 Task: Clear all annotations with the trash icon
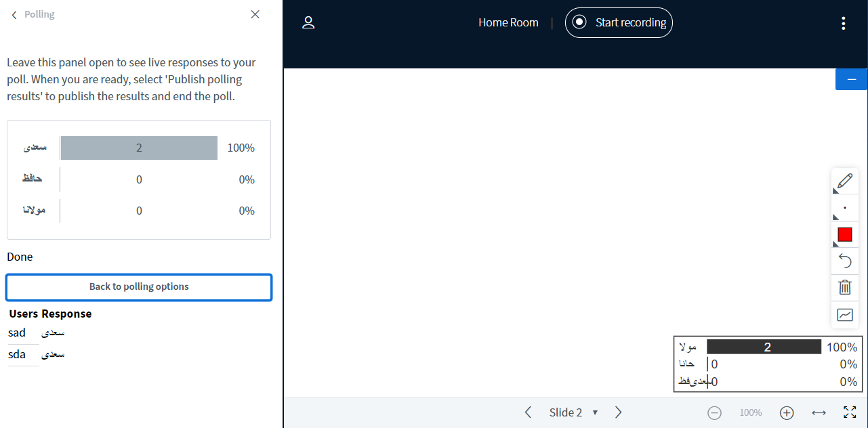pyautogui.click(x=845, y=287)
